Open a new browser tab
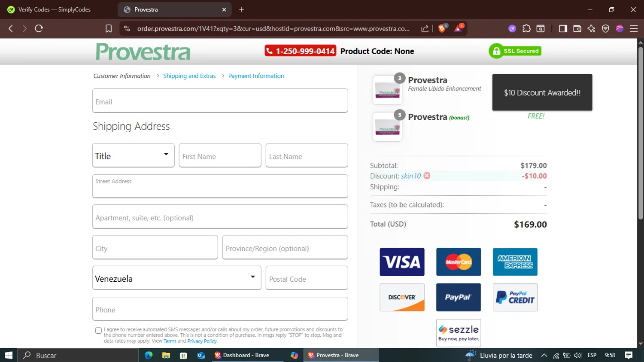Screen dimensions: 644x362 pyautogui.click(x=242, y=9)
